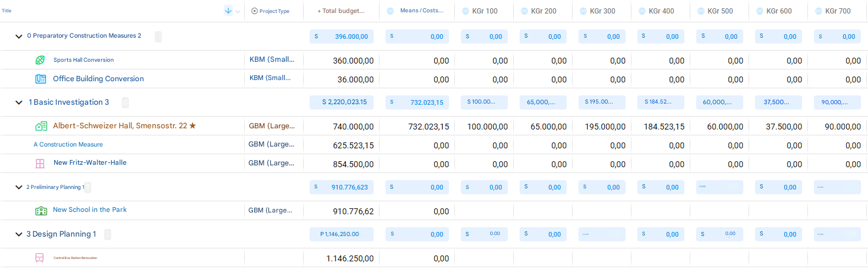Click the Albert-Schweizer Hall house icon
Screen dimensions: 868x269
pyautogui.click(x=41, y=126)
